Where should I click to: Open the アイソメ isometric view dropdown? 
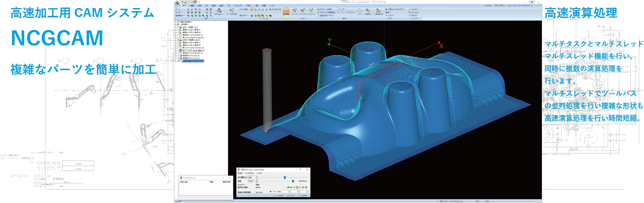[179, 13]
